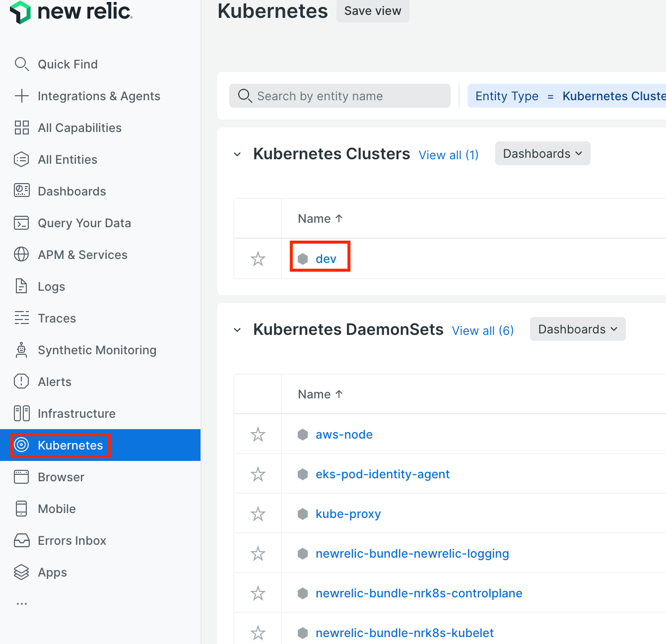Open Dashboards dropdown for Kubernetes DaemonSets
Image resolution: width=666 pixels, height=644 pixels.
coord(578,329)
